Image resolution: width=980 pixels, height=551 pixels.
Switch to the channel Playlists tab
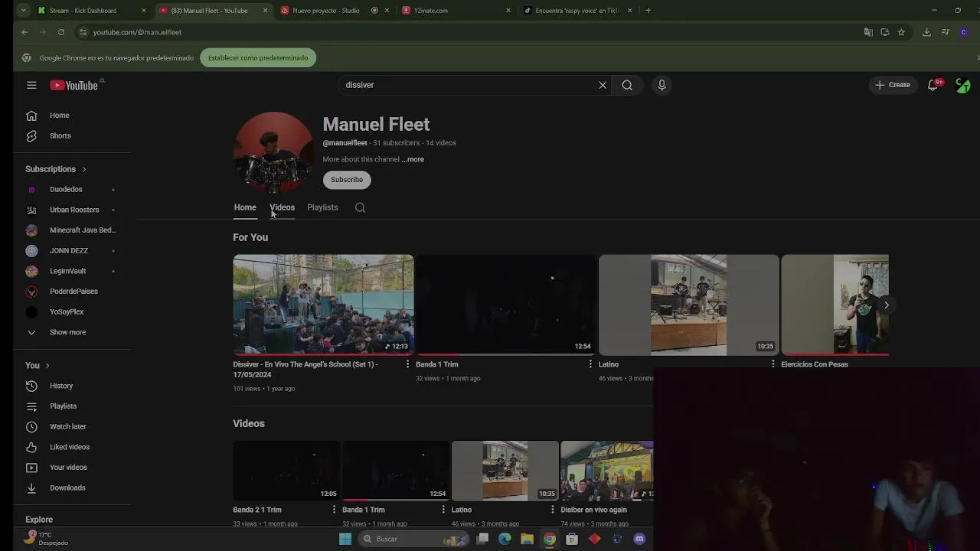tap(322, 207)
